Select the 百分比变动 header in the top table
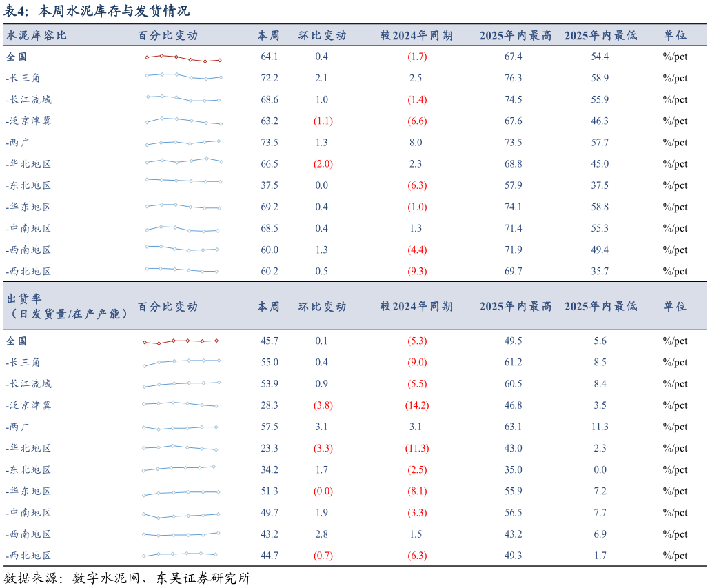This screenshot has width=710, height=588. 168,35
